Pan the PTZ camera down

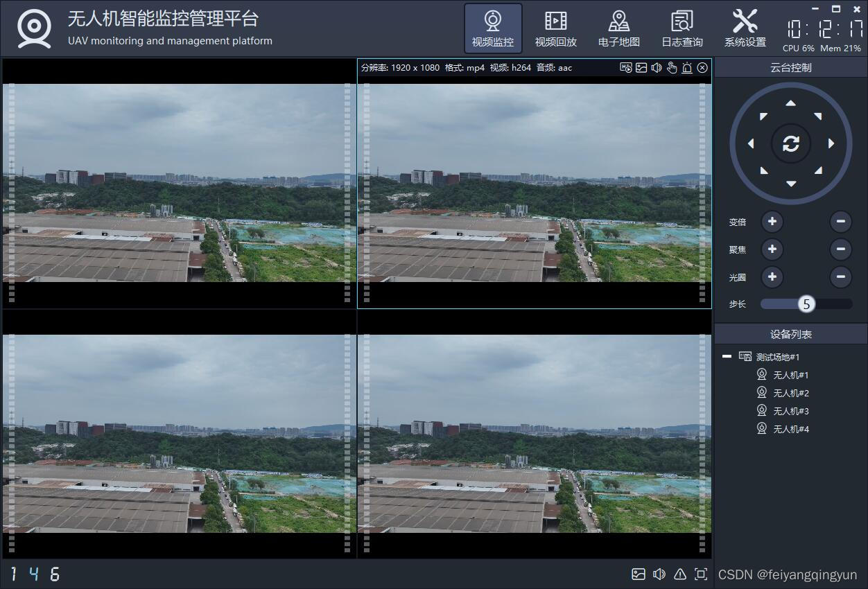(791, 184)
